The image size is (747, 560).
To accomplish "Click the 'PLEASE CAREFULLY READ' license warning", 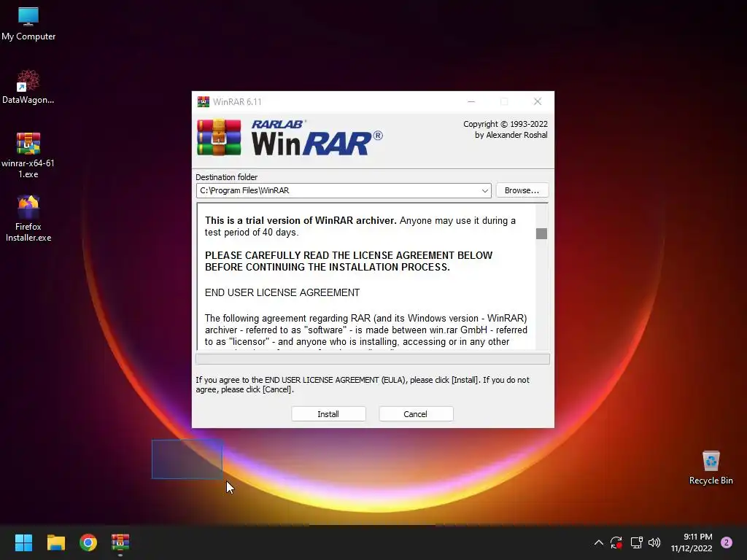I will click(348, 261).
